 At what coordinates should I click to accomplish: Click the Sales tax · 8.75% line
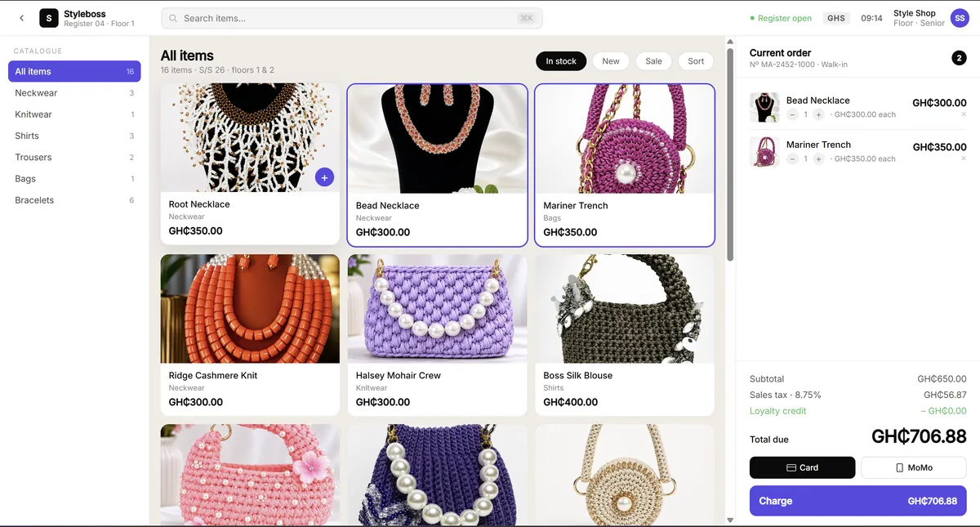pyautogui.click(x=858, y=395)
